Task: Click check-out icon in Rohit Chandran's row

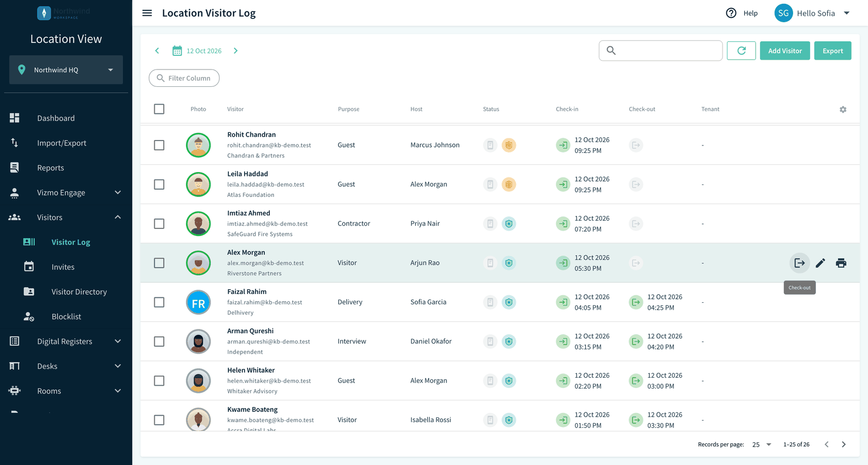Action: coord(636,145)
